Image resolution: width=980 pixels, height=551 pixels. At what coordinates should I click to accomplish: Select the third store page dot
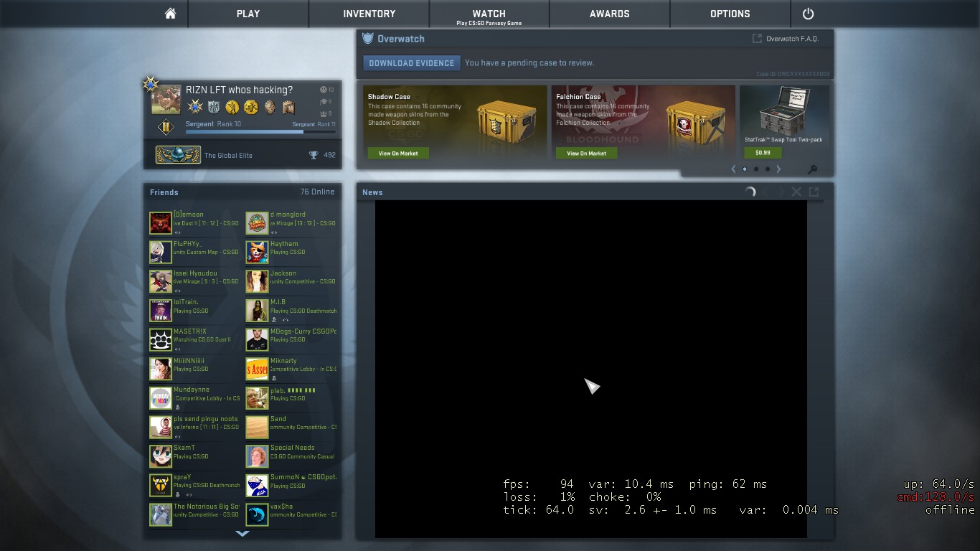coord(768,169)
